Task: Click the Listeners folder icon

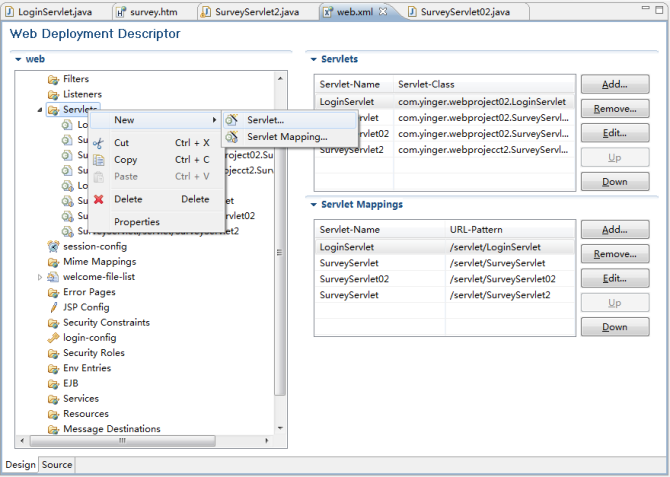Action: 53,94
